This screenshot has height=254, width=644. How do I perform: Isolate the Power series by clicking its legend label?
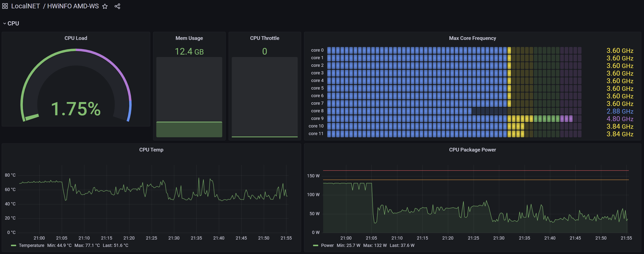point(327,245)
